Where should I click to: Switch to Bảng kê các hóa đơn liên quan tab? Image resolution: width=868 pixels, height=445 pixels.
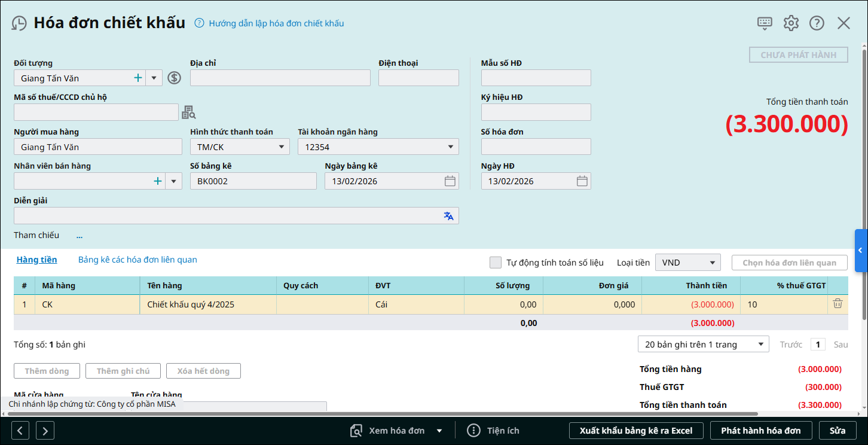coord(137,260)
